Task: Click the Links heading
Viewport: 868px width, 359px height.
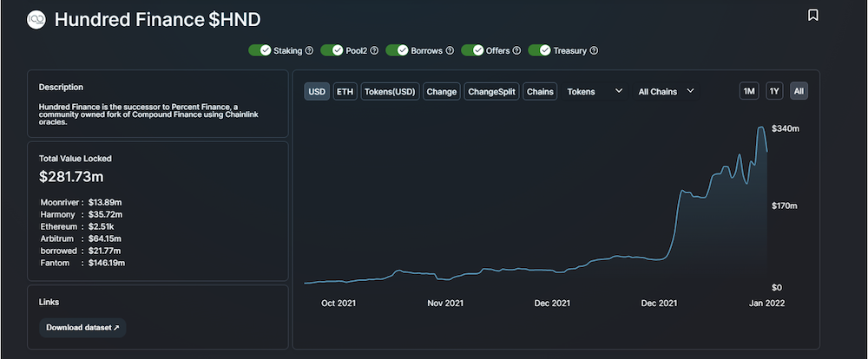Action: [x=49, y=302]
